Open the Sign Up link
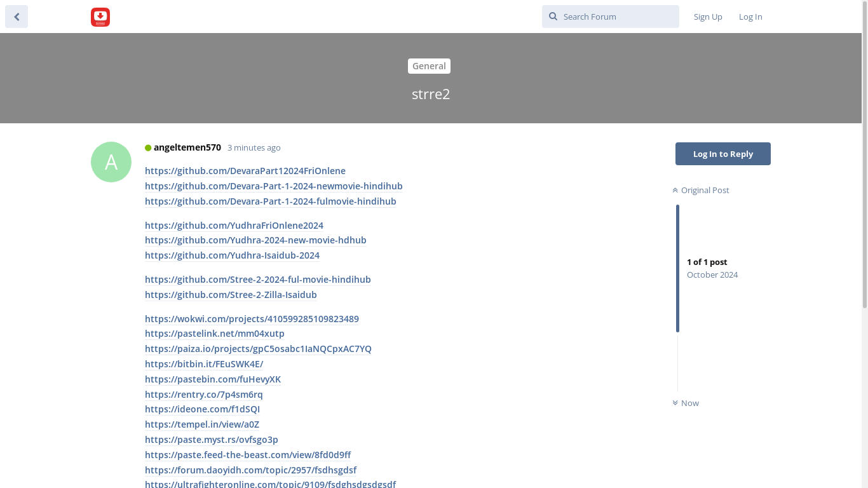This screenshot has height=488, width=868. coord(708,17)
